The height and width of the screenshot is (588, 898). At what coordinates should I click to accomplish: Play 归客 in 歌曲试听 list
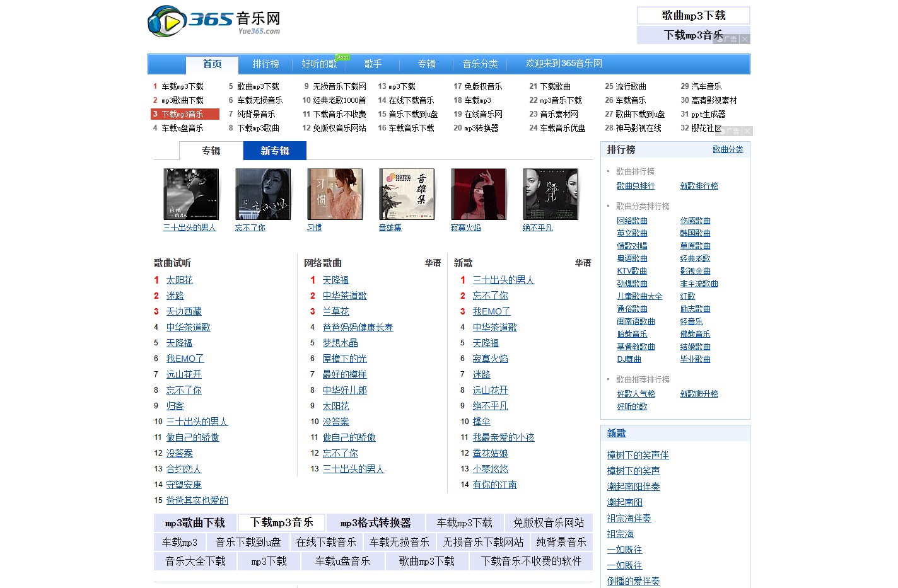coord(175,406)
